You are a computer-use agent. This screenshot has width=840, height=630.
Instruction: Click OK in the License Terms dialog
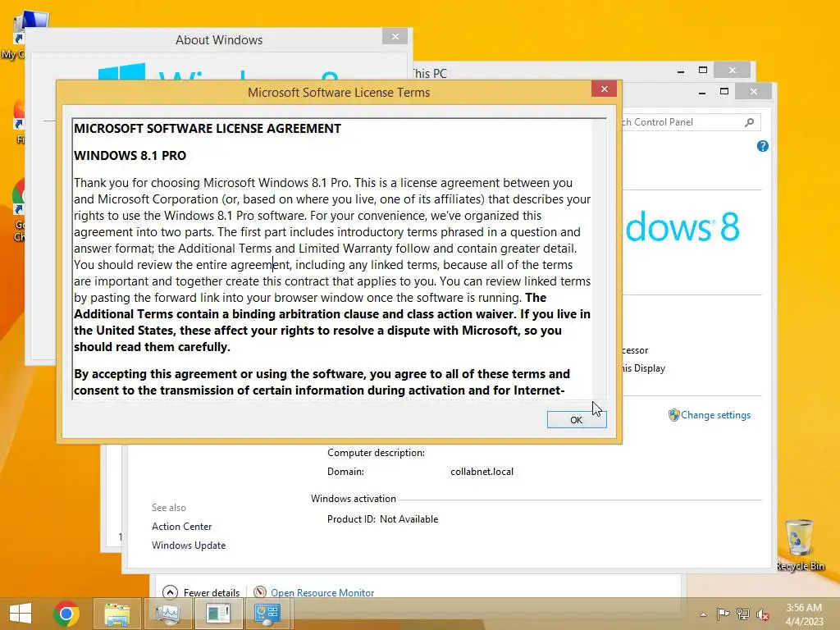577,419
